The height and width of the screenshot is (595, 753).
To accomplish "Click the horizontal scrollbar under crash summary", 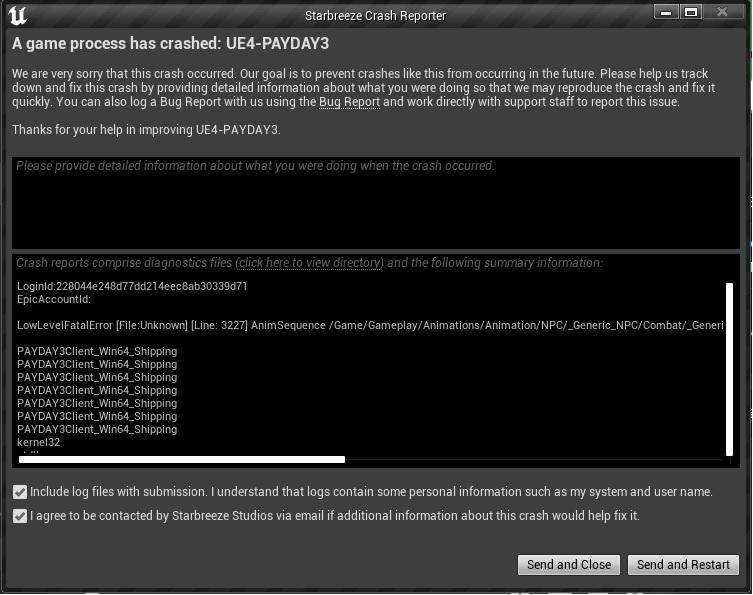I will 182,460.
